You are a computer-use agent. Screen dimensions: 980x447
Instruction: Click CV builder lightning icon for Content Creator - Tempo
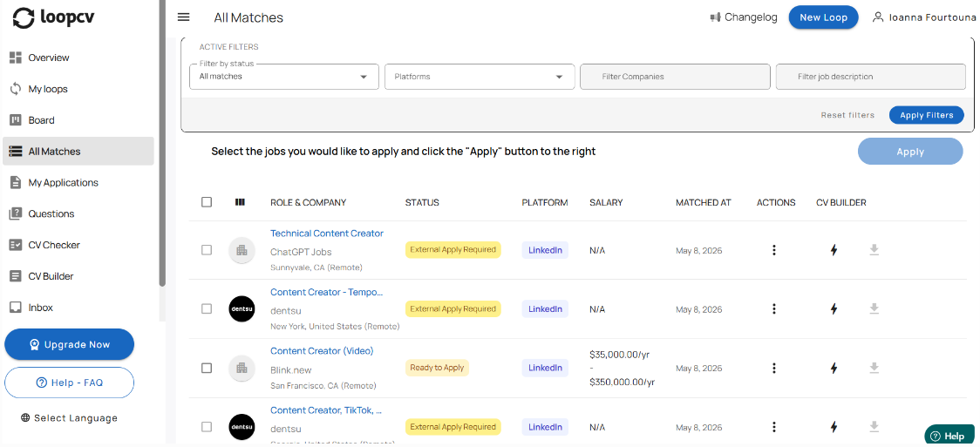click(x=834, y=309)
